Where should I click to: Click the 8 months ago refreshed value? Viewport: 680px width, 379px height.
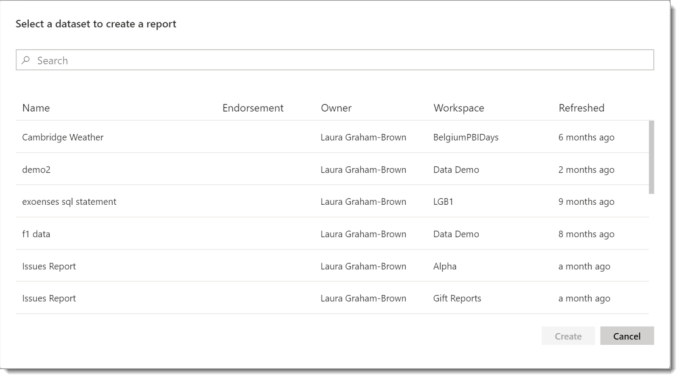(x=586, y=234)
